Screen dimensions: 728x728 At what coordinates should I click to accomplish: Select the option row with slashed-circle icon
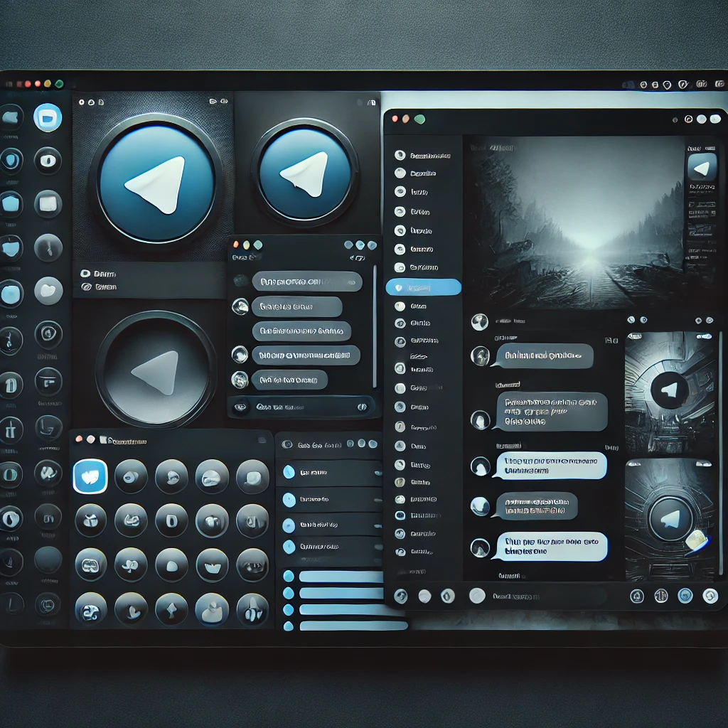click(x=99, y=287)
